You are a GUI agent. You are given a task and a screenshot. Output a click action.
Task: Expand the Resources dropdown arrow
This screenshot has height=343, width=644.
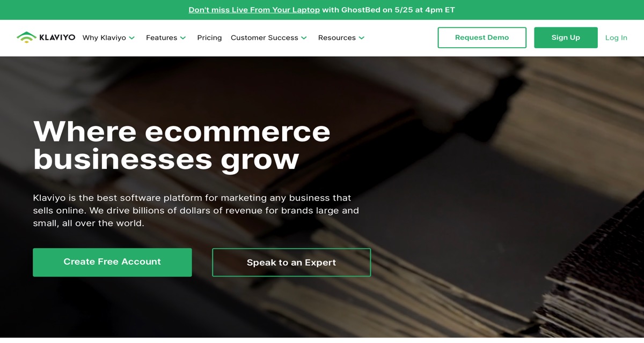pyautogui.click(x=362, y=38)
